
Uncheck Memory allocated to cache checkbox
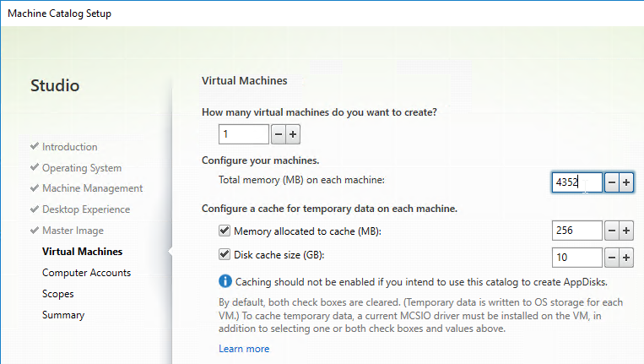225,231
